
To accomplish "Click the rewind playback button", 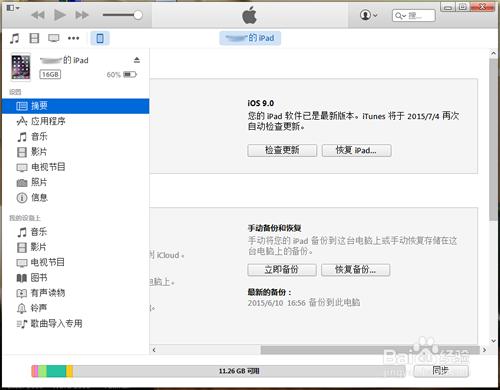I will click(x=38, y=15).
